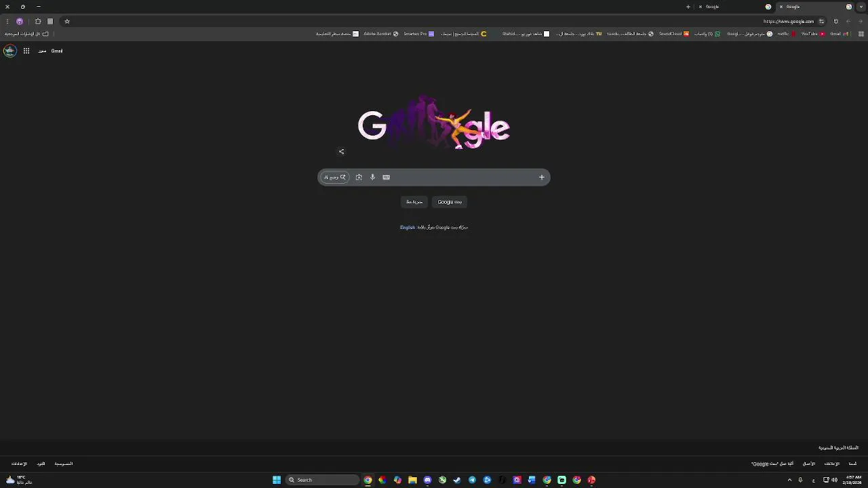This screenshot has width=868, height=488.
Task: Close the inactive Google tab
Action: pyautogui.click(x=701, y=7)
